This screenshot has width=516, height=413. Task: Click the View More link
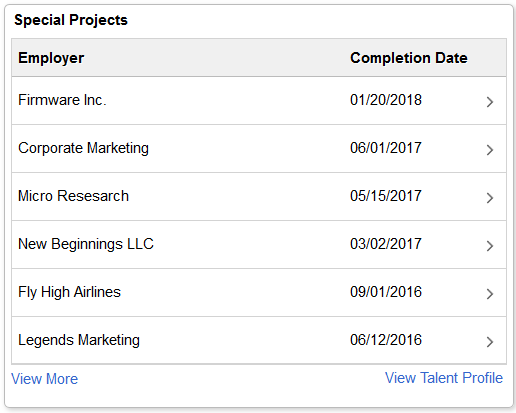pos(45,379)
